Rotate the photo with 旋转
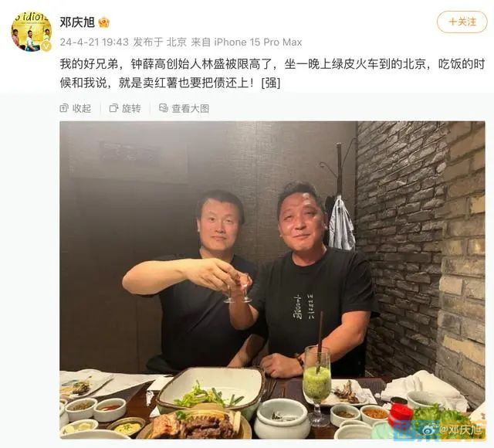494x448 pixels. [x=125, y=108]
